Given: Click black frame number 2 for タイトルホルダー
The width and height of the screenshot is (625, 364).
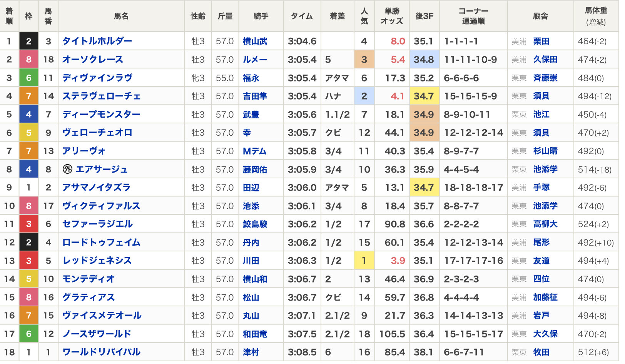Looking at the screenshot, I should 29,41.
